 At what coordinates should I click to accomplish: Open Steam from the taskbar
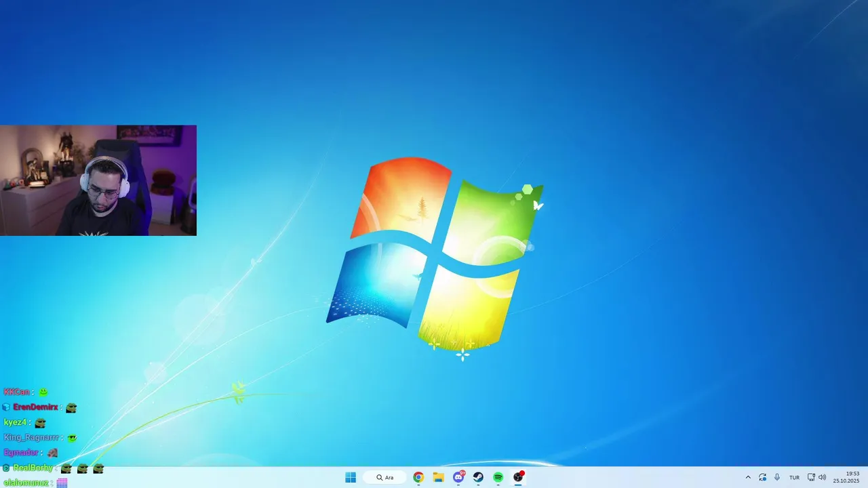pyautogui.click(x=478, y=477)
